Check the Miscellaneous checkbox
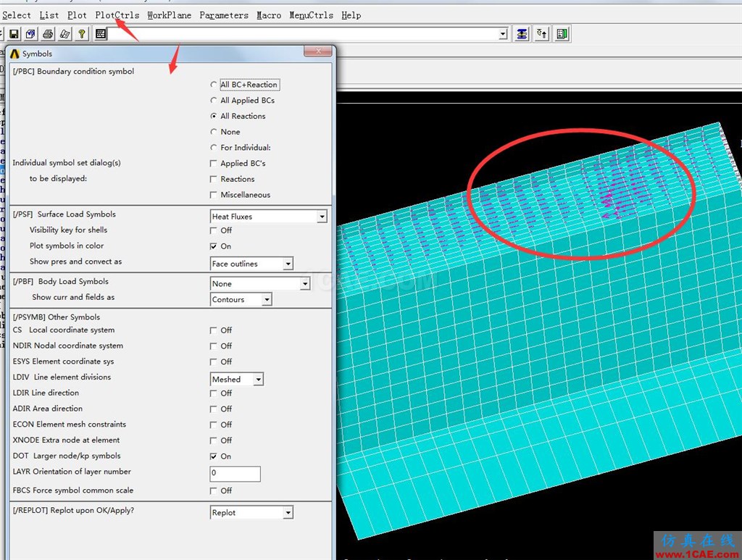This screenshot has height=560, width=742. 214,195
